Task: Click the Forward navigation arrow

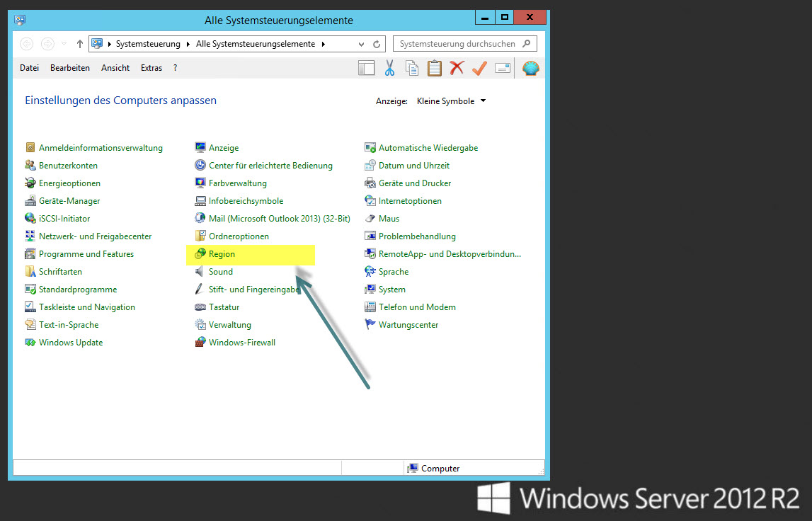Action: [x=47, y=44]
